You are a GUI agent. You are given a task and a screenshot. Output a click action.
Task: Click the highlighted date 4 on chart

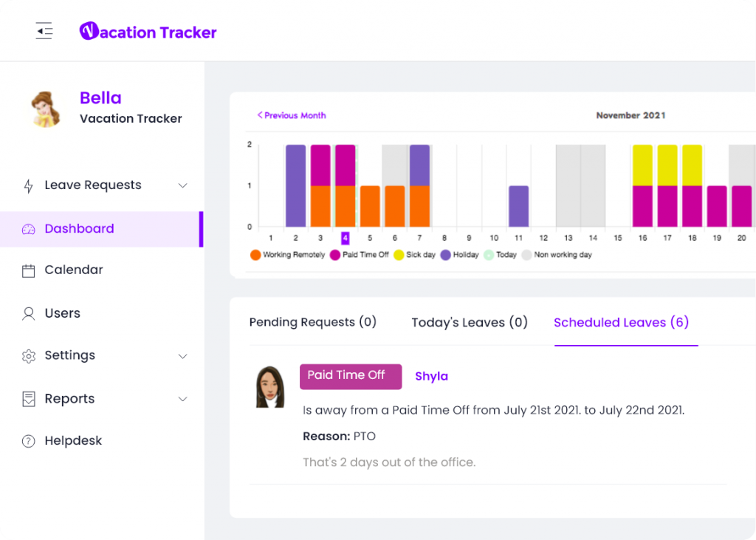346,238
